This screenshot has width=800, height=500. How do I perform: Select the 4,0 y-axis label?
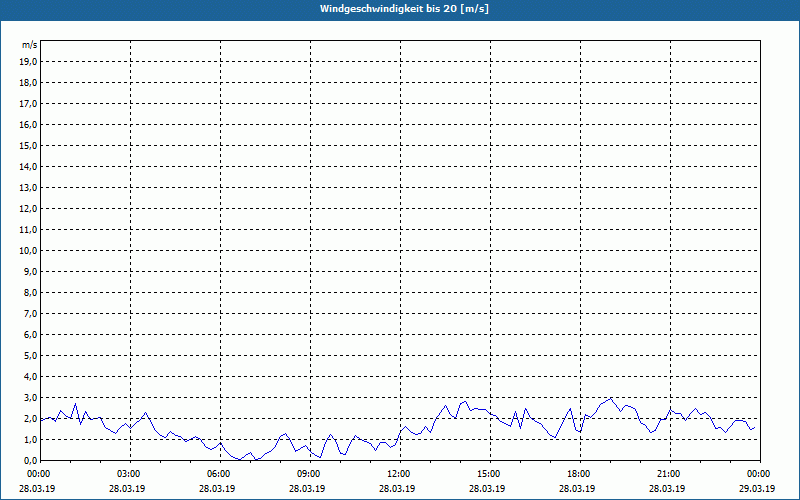click(x=31, y=377)
